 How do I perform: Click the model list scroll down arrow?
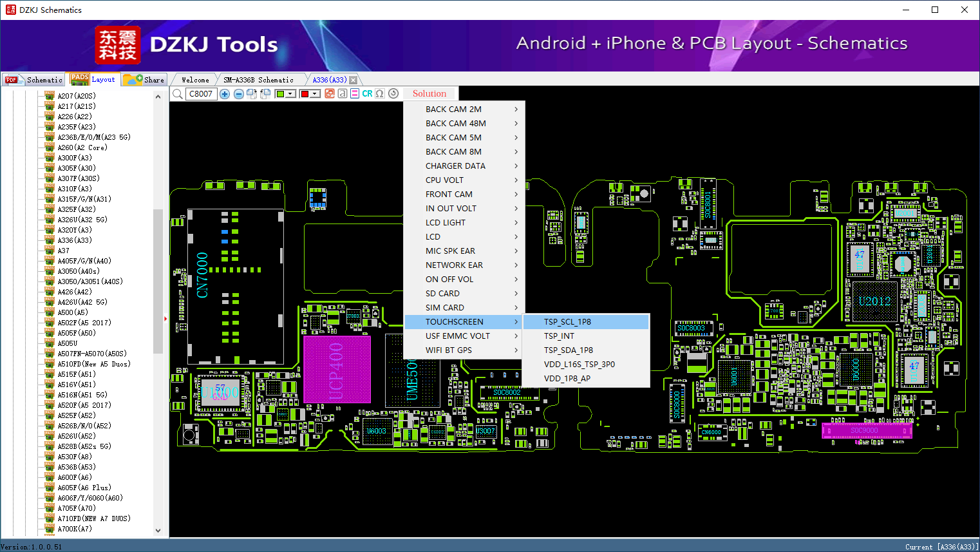click(x=158, y=531)
